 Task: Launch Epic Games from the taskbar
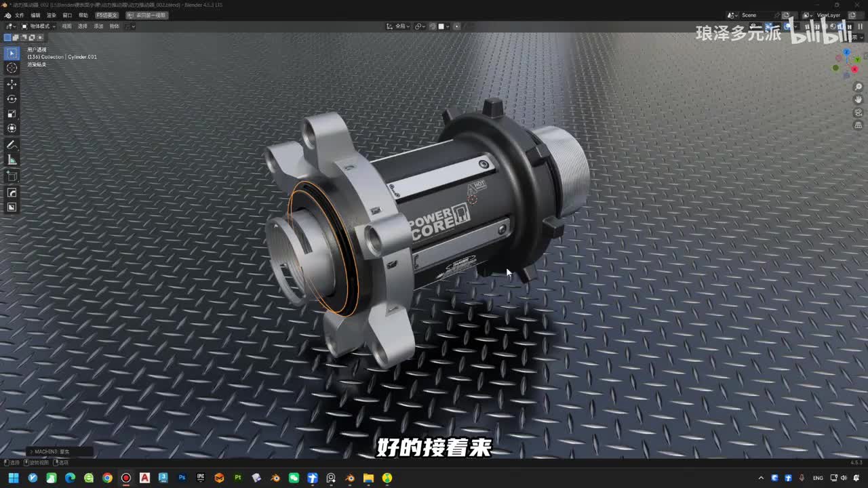pyautogui.click(x=201, y=478)
